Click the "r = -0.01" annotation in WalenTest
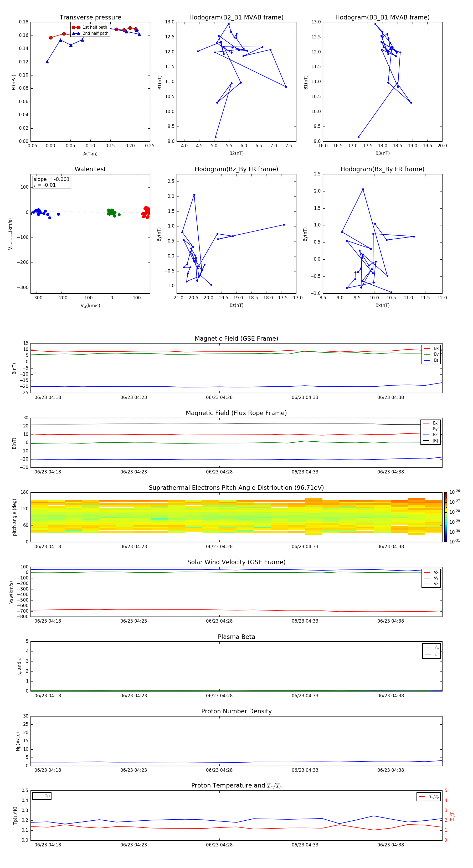The image size is (473, 868). (x=45, y=185)
